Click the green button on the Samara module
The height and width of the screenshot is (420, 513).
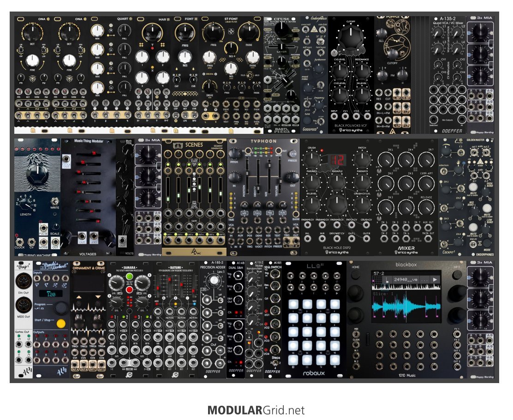[x=129, y=277]
